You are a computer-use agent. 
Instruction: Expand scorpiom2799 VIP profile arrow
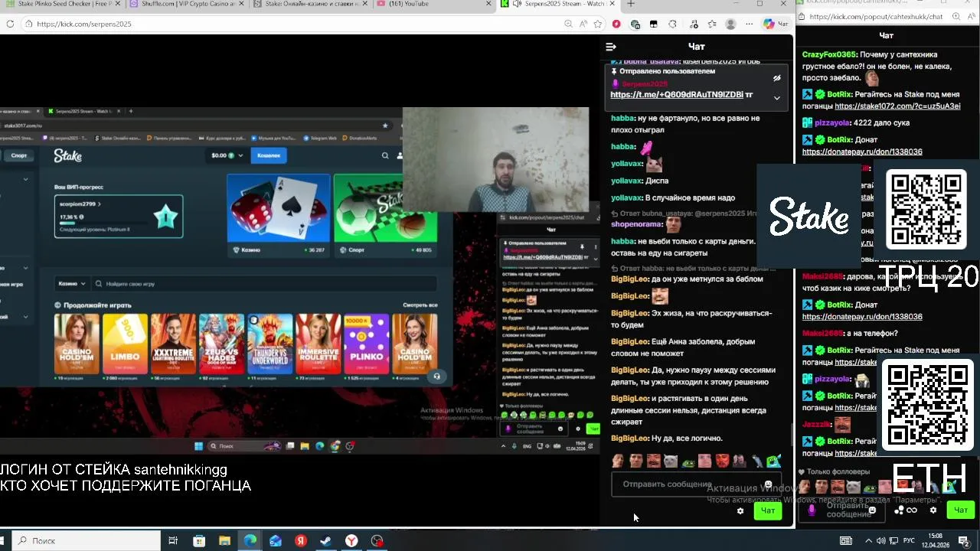[x=99, y=204]
